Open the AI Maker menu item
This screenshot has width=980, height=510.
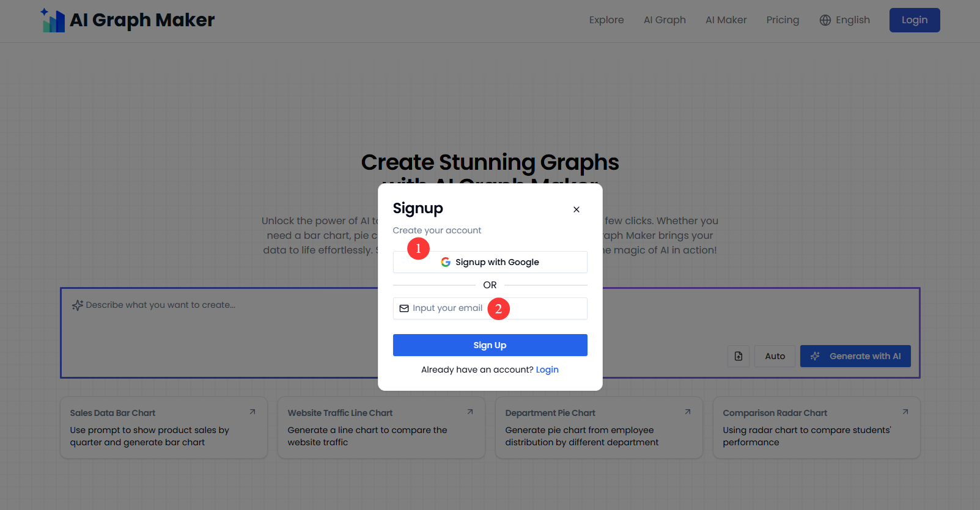(x=726, y=20)
